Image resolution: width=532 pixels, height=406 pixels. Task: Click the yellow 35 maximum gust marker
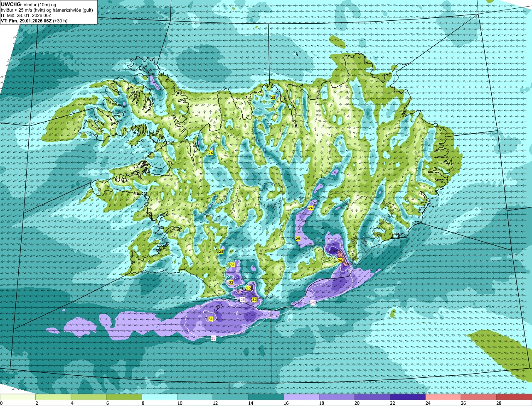tap(249, 288)
